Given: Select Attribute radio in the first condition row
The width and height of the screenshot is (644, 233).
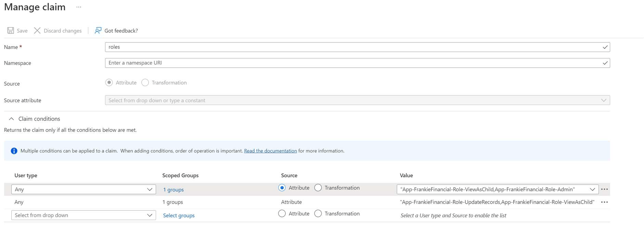Looking at the screenshot, I should pos(282,188).
